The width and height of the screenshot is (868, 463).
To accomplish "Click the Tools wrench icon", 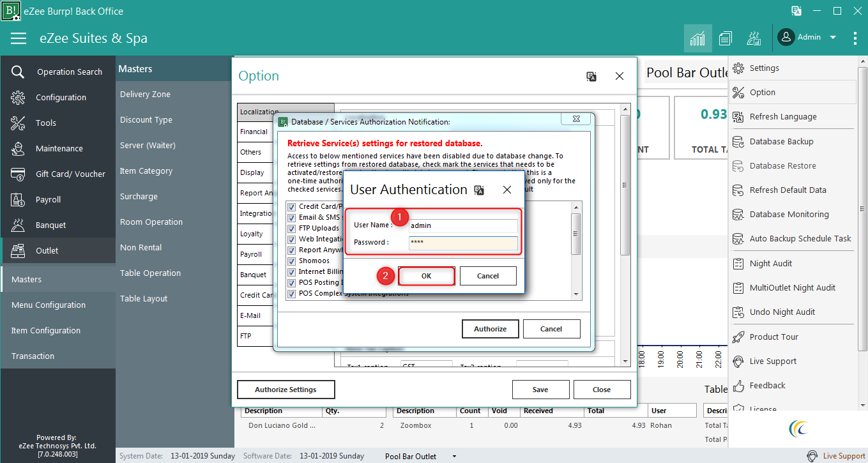I will point(18,123).
